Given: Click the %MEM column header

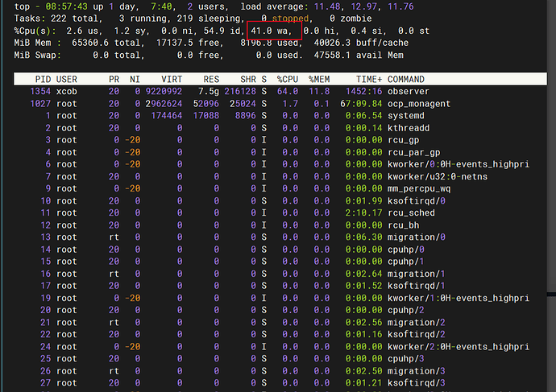Looking at the screenshot, I should click(x=319, y=79).
